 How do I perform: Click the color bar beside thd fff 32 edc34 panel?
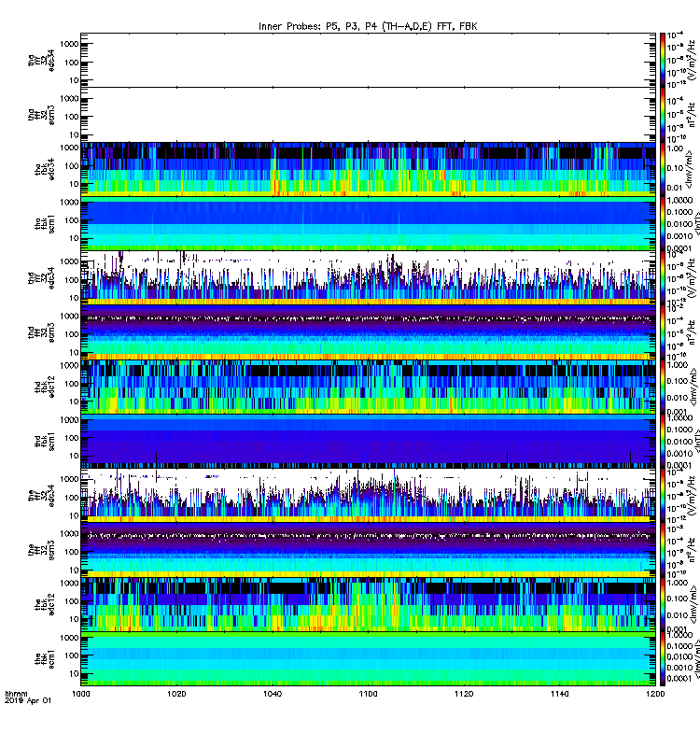663,277
